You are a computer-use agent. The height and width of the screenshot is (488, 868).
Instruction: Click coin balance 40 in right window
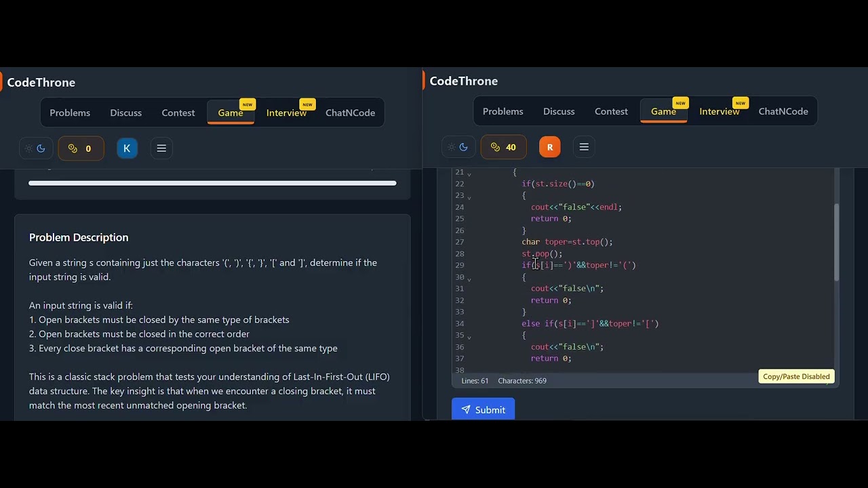(503, 147)
